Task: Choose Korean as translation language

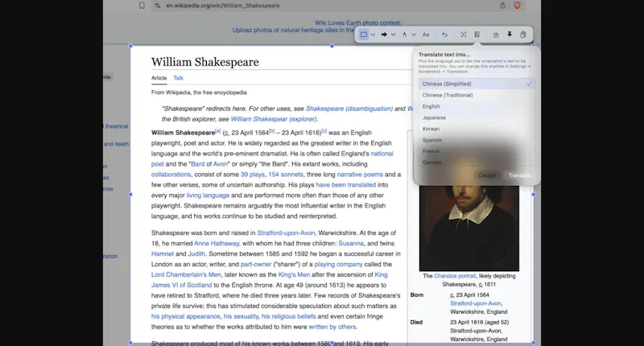Action: [x=477, y=129]
